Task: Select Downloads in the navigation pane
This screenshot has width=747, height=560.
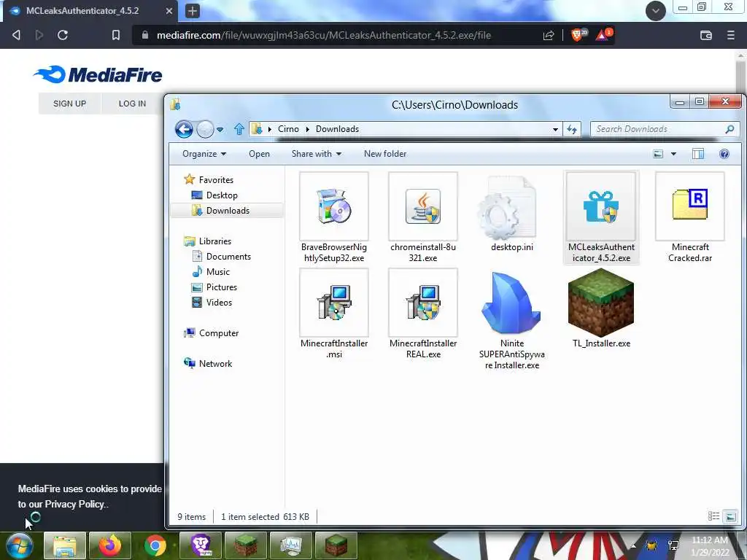Action: tap(227, 211)
